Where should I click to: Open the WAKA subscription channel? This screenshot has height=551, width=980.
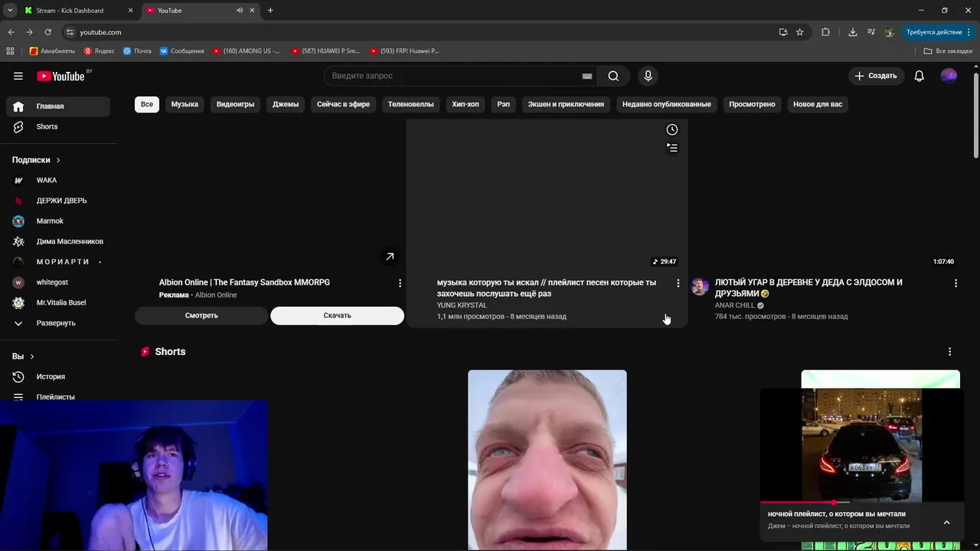coord(58,180)
